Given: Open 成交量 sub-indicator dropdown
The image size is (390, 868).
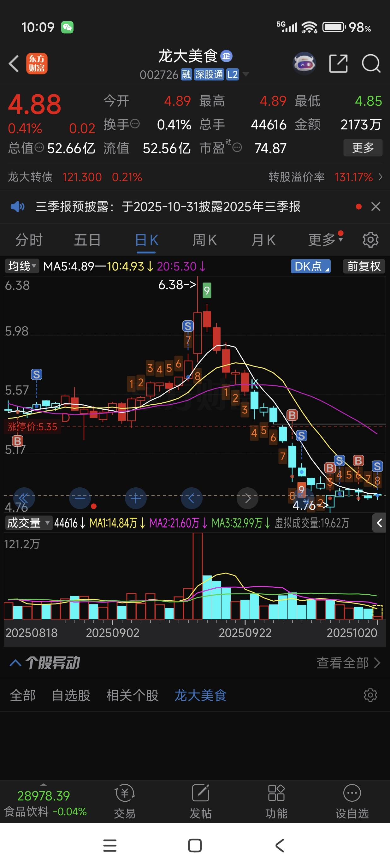Looking at the screenshot, I should coord(28,523).
